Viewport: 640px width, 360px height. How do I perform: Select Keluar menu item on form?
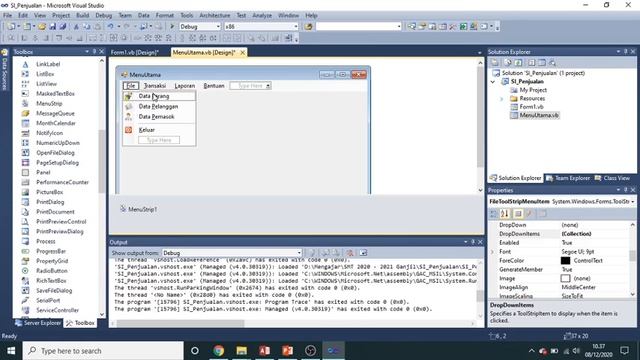tap(159, 130)
